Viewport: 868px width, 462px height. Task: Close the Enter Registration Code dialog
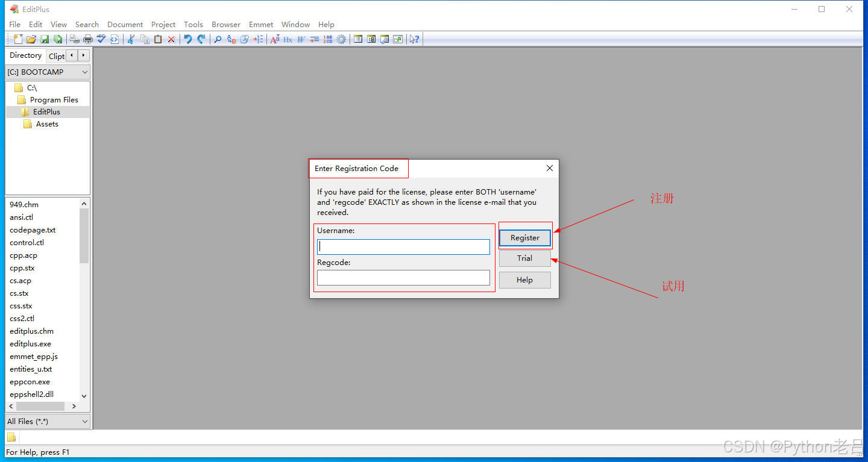pos(550,168)
